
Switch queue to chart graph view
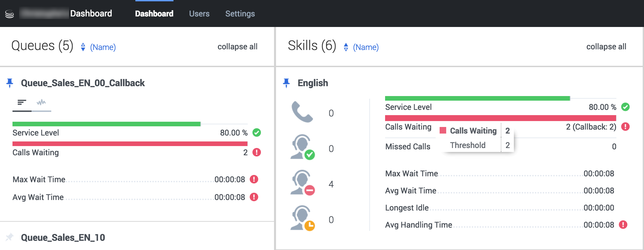(x=41, y=103)
